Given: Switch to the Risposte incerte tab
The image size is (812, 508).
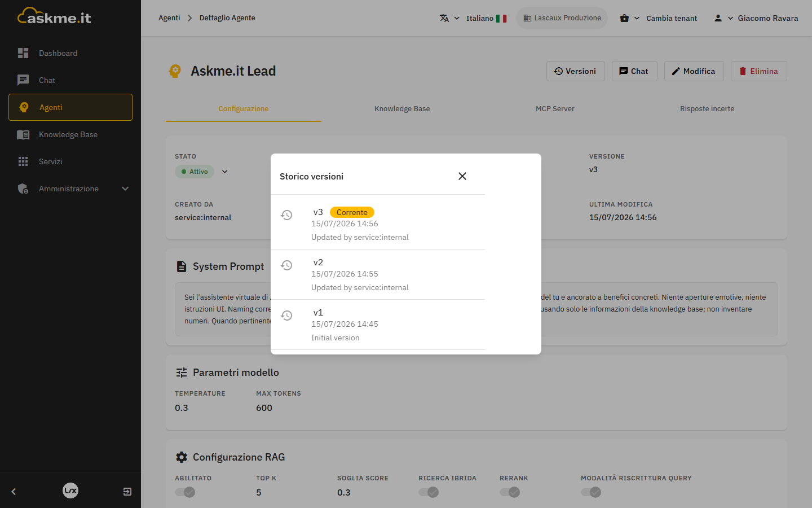Looking at the screenshot, I should point(707,109).
